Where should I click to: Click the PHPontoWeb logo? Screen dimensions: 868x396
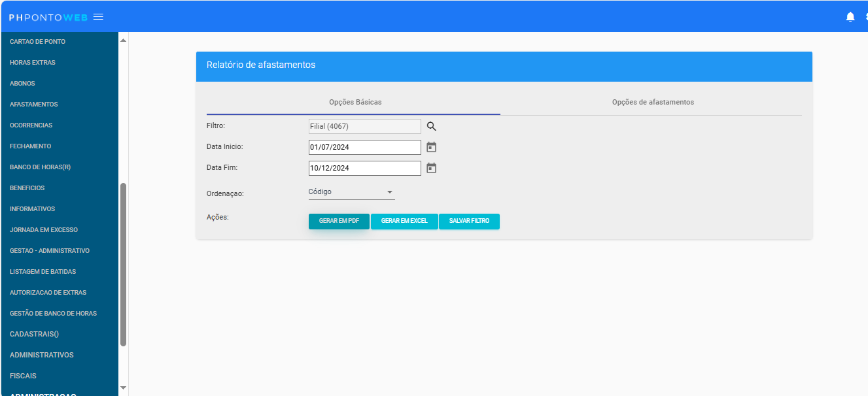tap(46, 17)
